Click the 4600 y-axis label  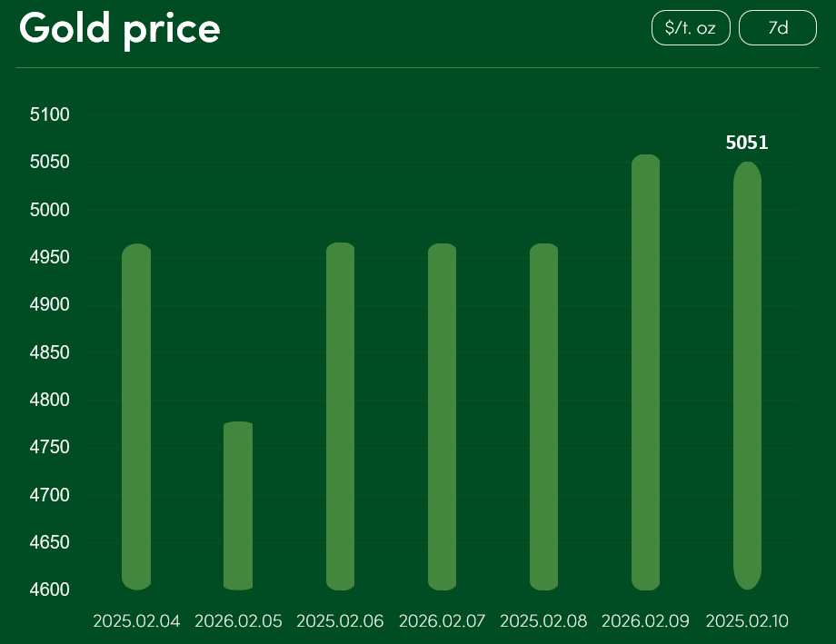click(50, 590)
